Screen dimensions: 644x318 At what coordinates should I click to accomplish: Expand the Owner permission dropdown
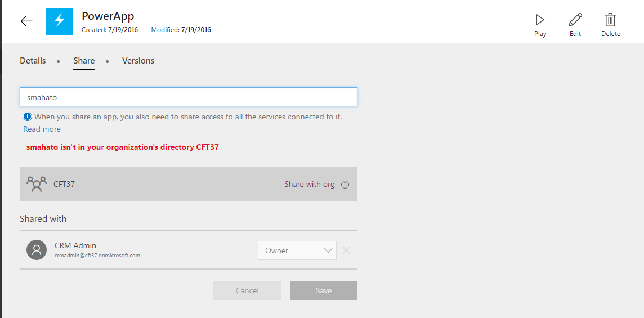click(297, 250)
